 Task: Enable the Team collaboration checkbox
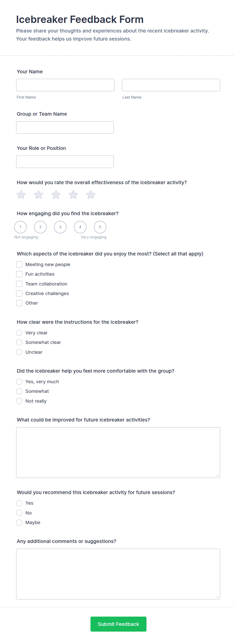19,284
